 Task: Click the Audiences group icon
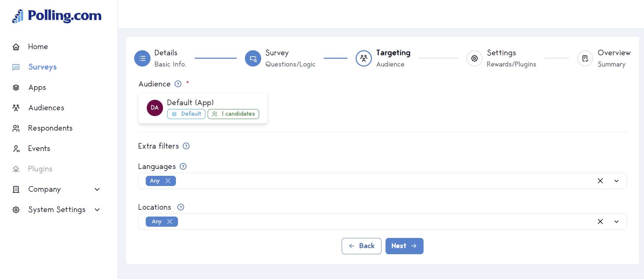point(16,108)
